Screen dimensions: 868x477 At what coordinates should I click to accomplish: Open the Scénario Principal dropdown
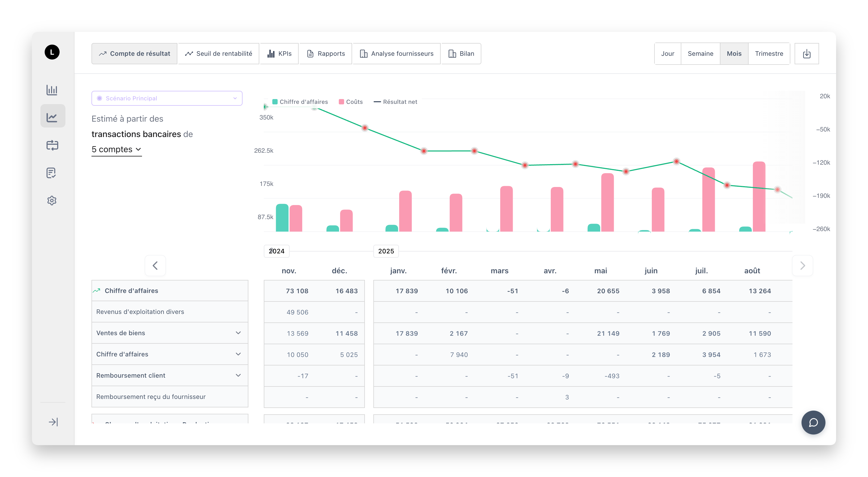(166, 98)
